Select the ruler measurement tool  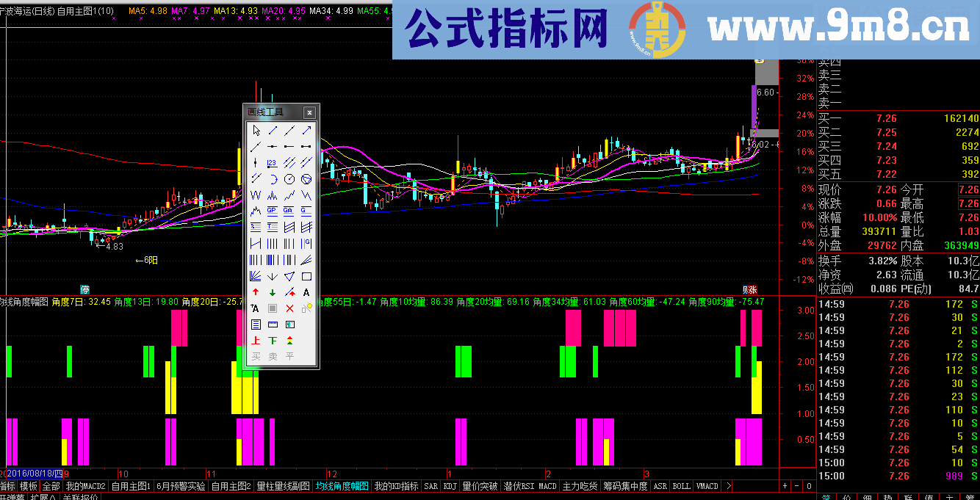[273, 325]
